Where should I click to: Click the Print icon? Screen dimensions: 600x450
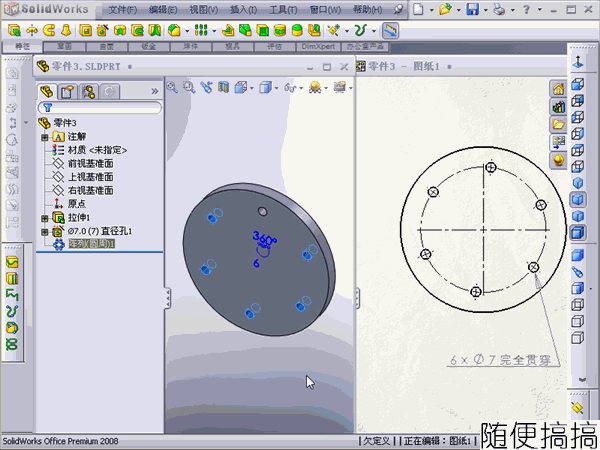tap(499, 9)
